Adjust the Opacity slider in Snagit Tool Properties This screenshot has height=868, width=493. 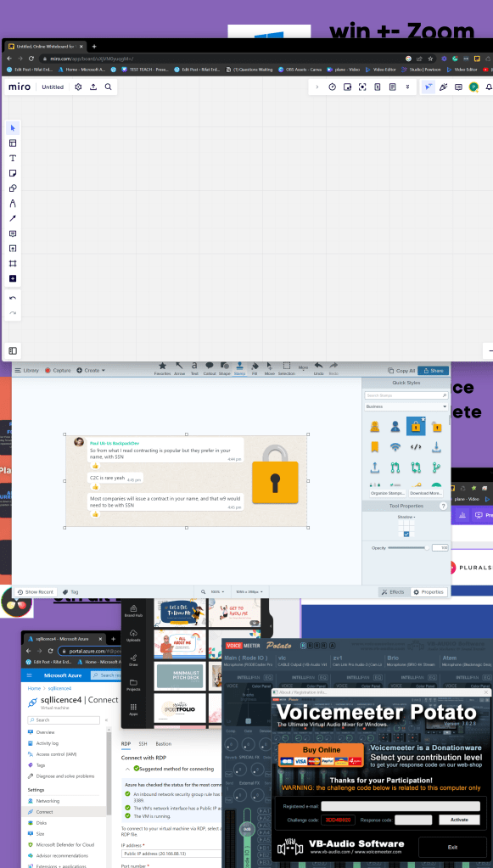click(408, 547)
